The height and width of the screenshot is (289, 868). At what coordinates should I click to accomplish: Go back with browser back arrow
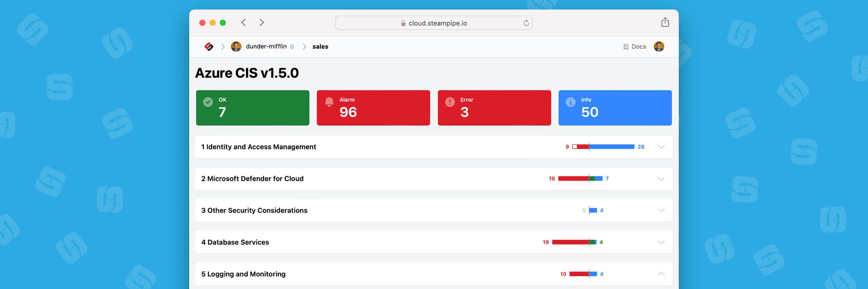[244, 22]
